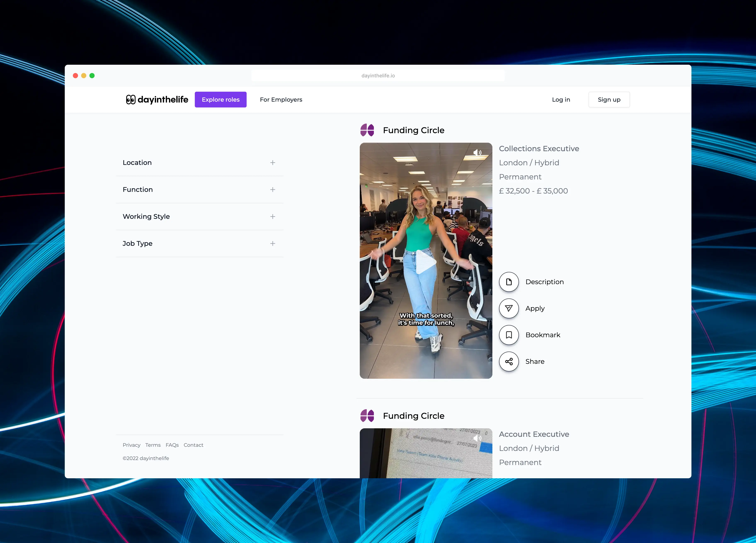Click the green maximize window button
The height and width of the screenshot is (543, 756).
(92, 76)
